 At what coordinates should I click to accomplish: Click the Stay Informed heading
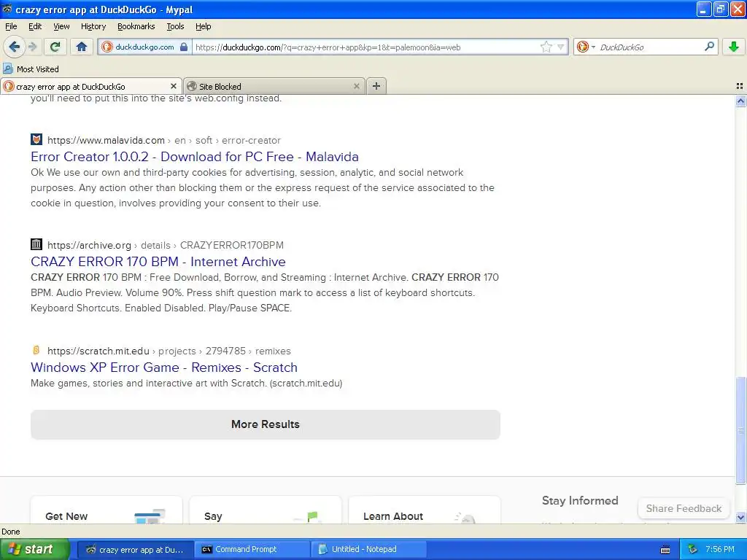click(580, 500)
